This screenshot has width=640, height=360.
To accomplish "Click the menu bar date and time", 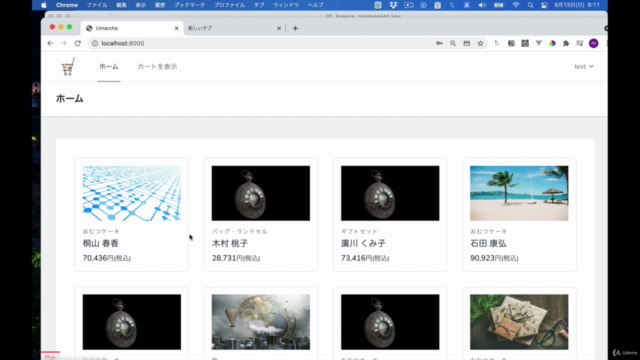I will pyautogui.click(x=577, y=5).
